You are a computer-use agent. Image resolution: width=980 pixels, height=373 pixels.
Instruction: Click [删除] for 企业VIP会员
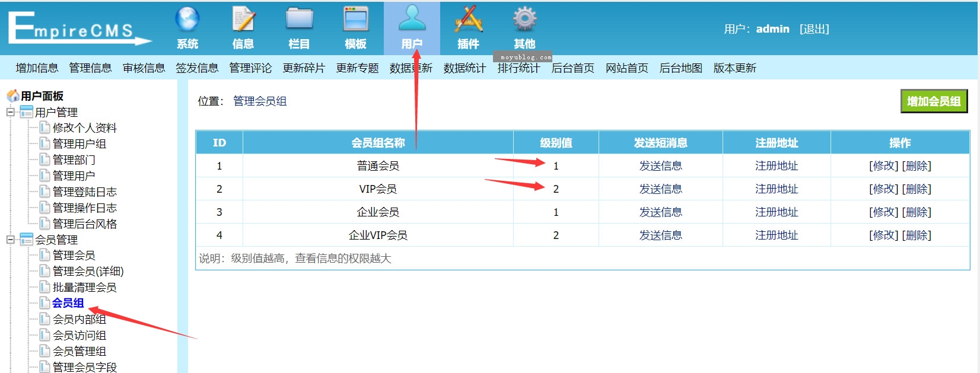[917, 235]
